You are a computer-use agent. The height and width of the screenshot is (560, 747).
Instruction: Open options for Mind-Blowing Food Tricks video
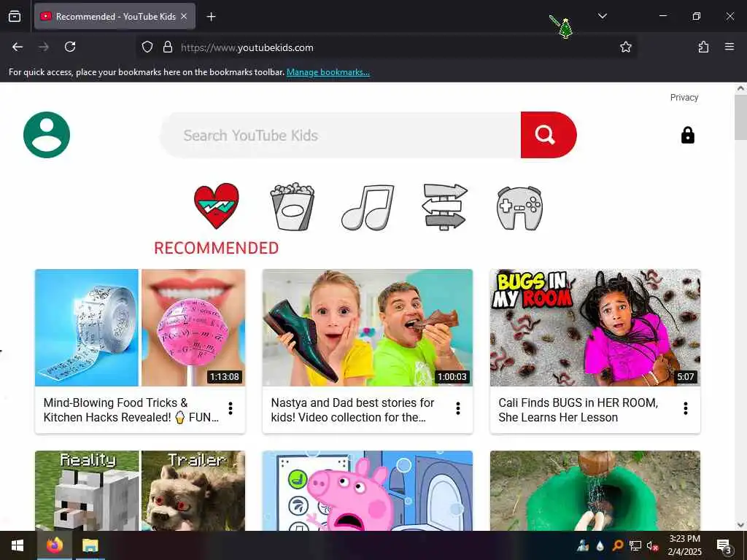(x=231, y=408)
